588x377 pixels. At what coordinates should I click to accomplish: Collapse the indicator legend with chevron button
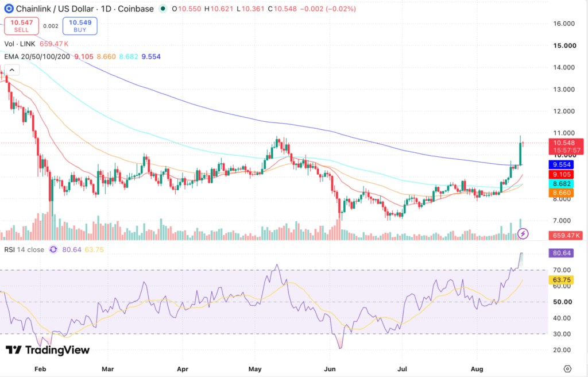click(x=12, y=70)
